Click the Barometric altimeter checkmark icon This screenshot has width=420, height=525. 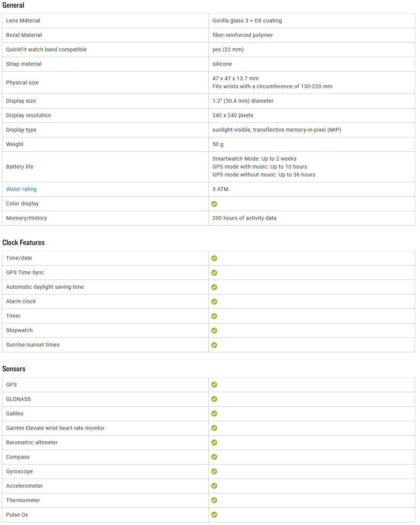click(x=214, y=442)
